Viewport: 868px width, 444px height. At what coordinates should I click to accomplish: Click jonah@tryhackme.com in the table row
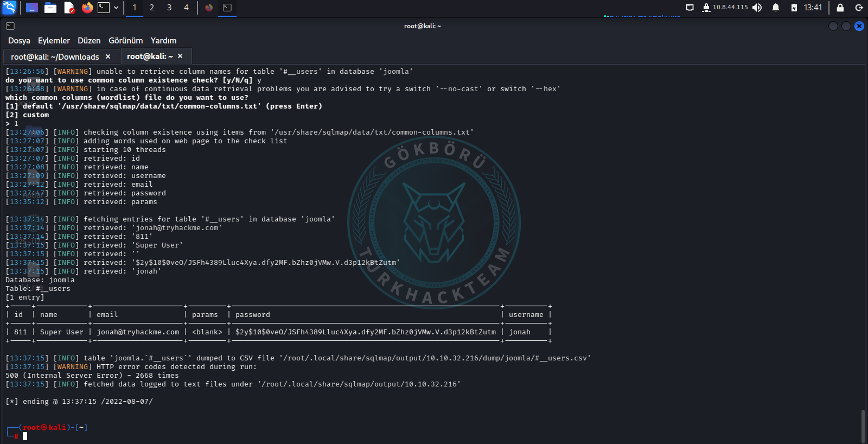(x=138, y=332)
